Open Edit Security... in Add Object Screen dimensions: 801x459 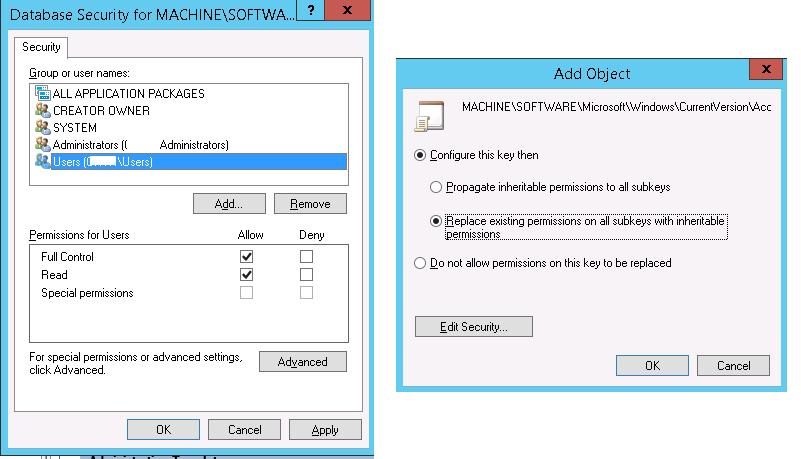pos(474,327)
